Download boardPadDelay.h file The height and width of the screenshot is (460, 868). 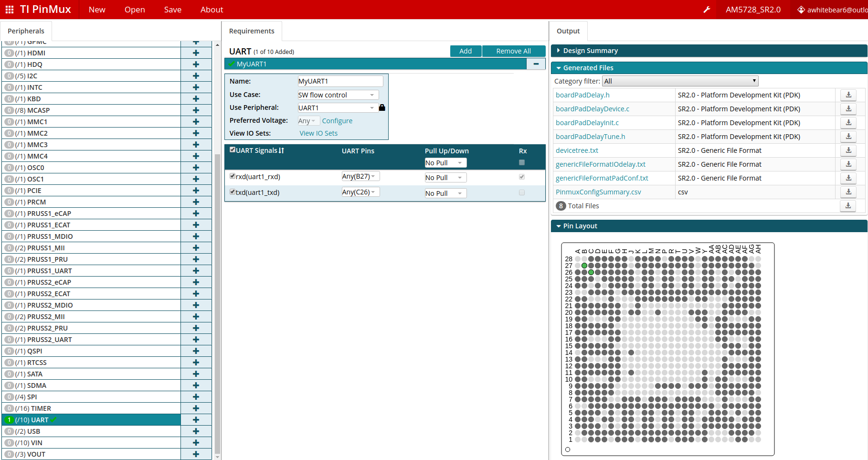click(x=848, y=95)
